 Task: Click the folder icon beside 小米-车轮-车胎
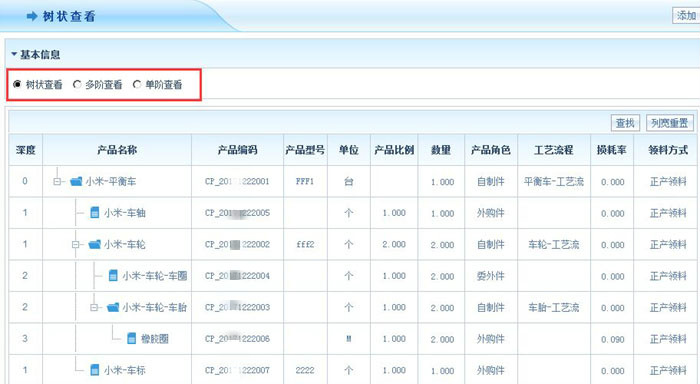113,307
